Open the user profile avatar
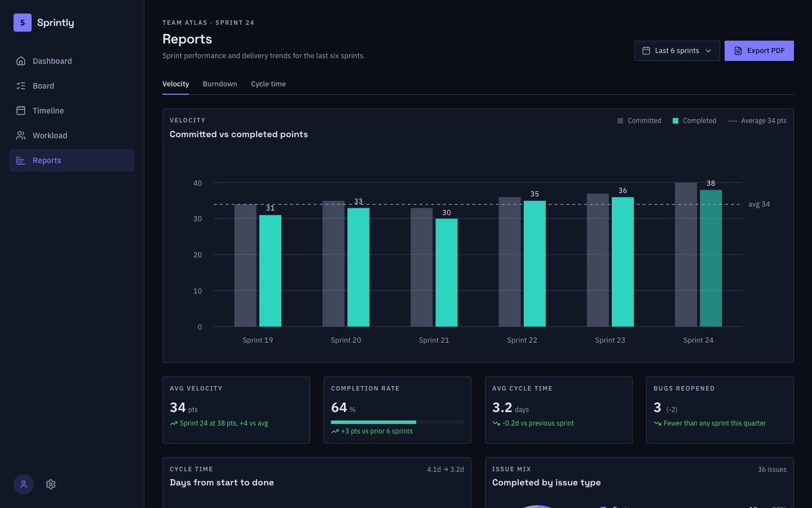This screenshot has height=508, width=812. 24,484
